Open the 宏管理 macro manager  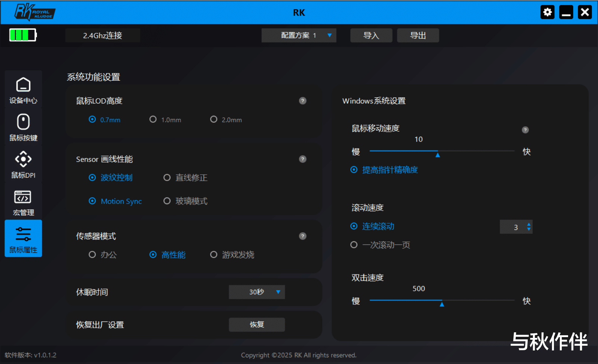pyautogui.click(x=23, y=202)
